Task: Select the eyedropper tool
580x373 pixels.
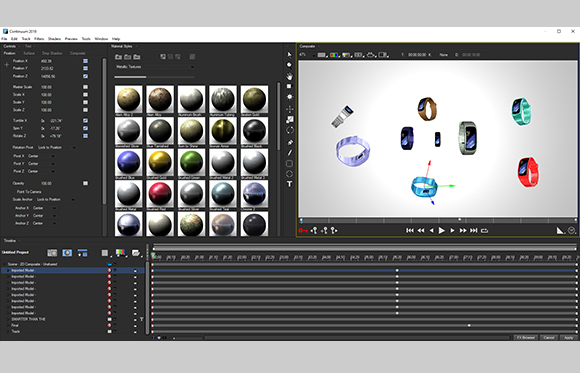Action: point(289,142)
